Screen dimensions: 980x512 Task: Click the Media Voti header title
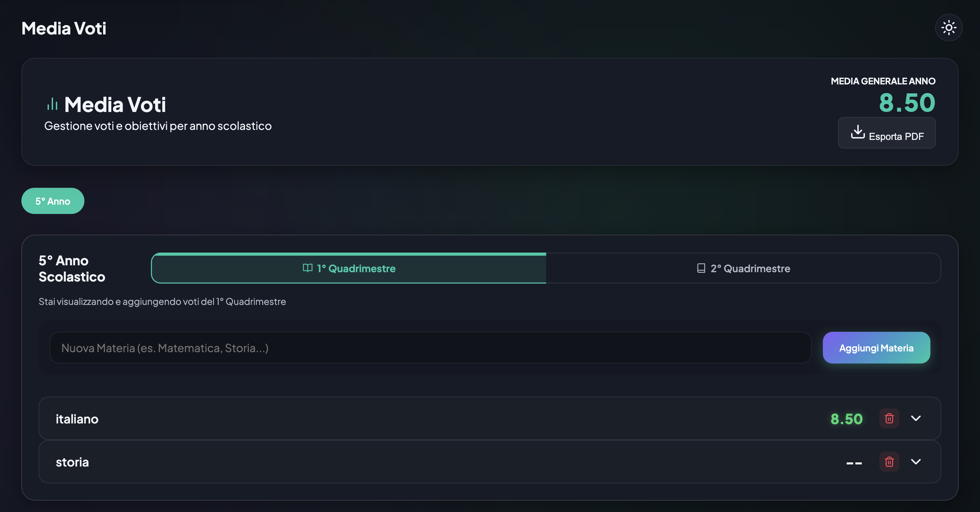pyautogui.click(x=64, y=29)
